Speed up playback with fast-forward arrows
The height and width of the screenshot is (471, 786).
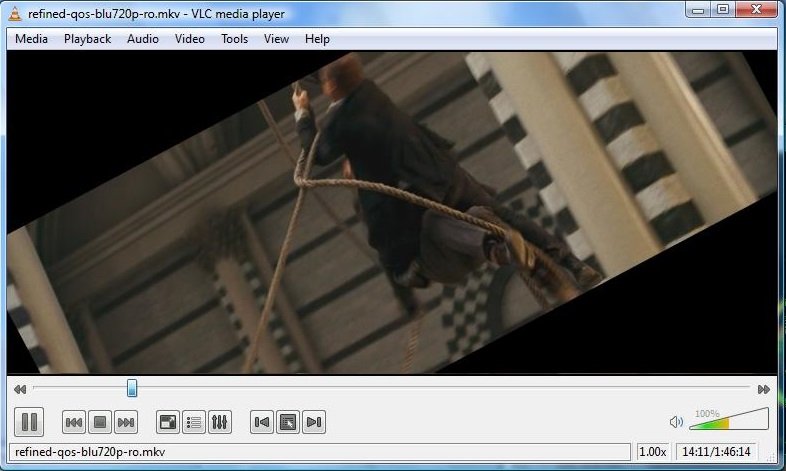point(763,389)
